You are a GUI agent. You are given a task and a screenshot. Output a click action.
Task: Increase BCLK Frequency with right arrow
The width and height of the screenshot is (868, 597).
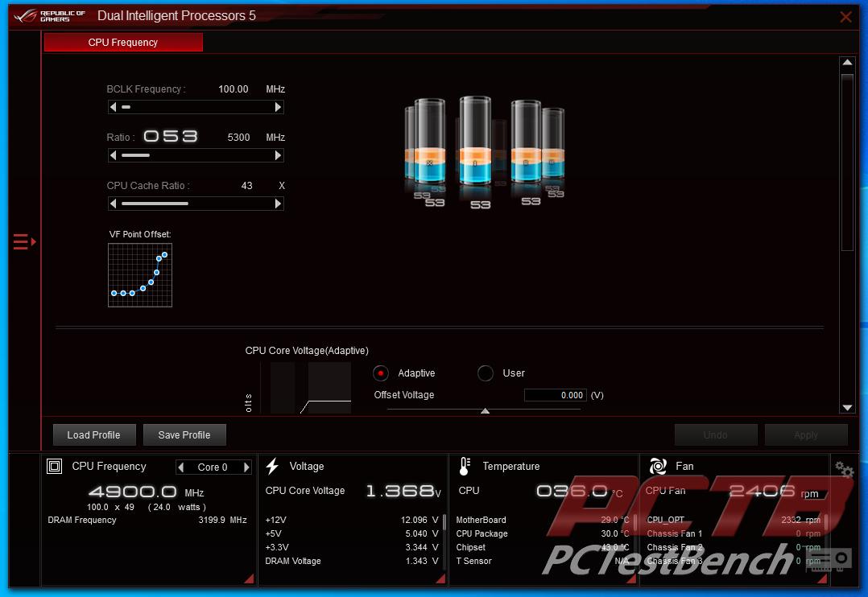tap(278, 107)
